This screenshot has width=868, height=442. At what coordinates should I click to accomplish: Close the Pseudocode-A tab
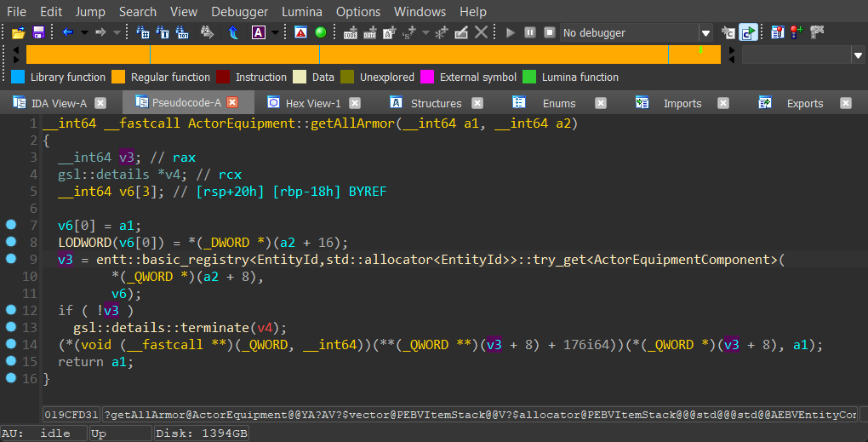[x=231, y=103]
